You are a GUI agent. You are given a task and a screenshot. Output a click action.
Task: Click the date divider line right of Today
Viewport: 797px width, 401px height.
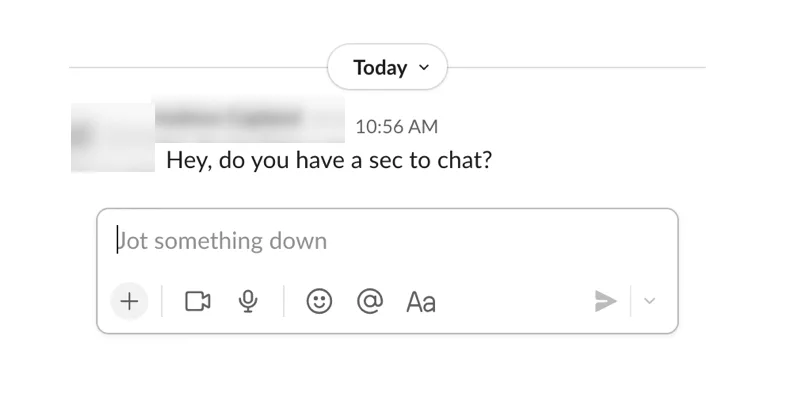pos(576,67)
